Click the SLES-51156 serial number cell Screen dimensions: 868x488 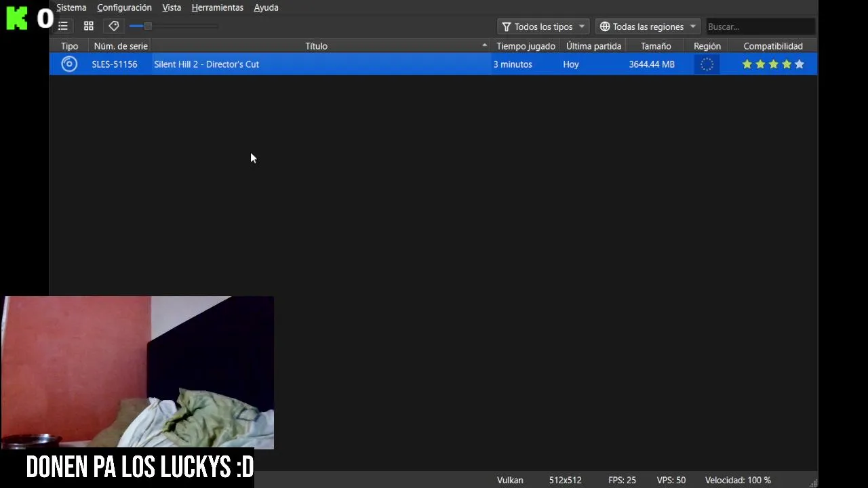[x=115, y=64]
